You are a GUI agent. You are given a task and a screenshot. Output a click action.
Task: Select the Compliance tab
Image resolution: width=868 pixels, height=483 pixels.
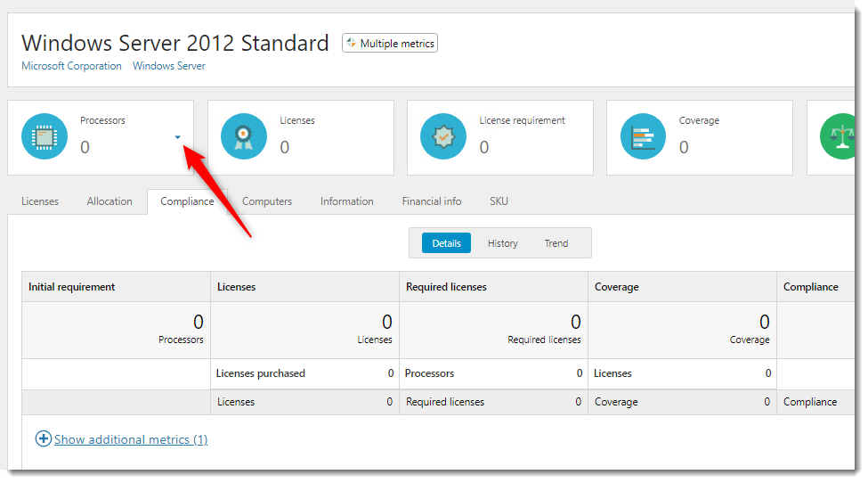(x=187, y=201)
